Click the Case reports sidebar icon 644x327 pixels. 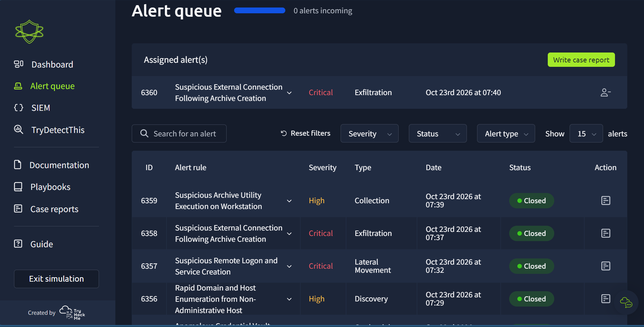tap(18, 209)
